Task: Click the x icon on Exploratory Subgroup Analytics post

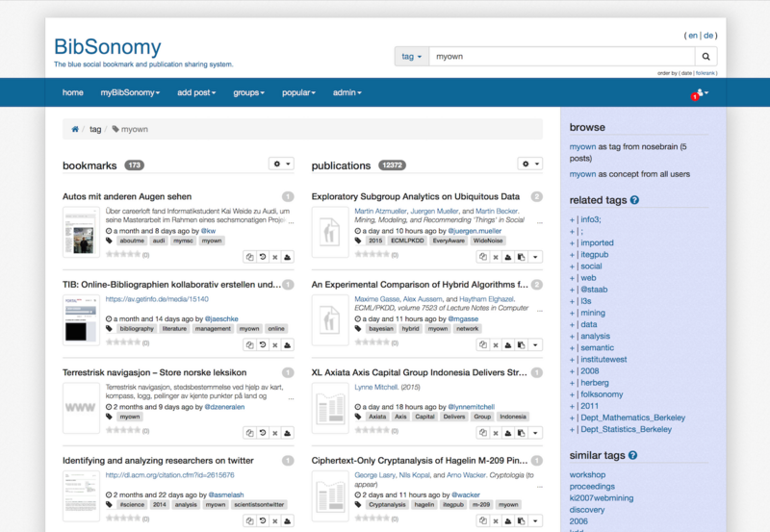Action: [495, 257]
